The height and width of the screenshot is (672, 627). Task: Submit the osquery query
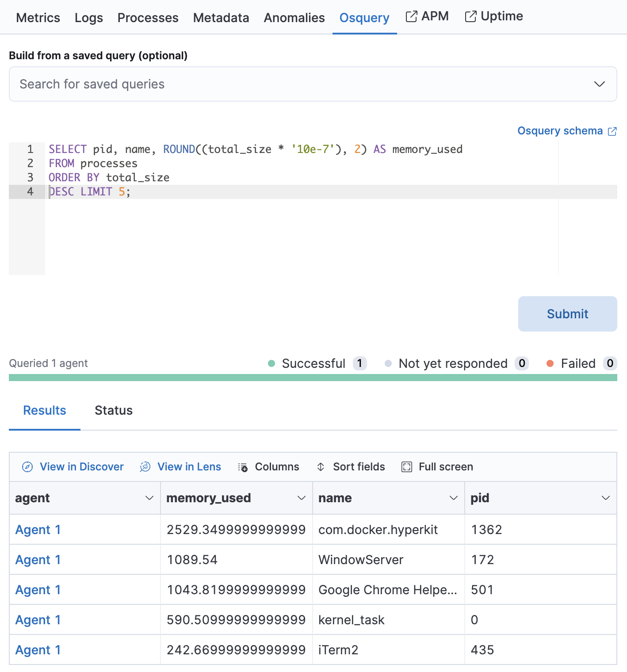(567, 314)
